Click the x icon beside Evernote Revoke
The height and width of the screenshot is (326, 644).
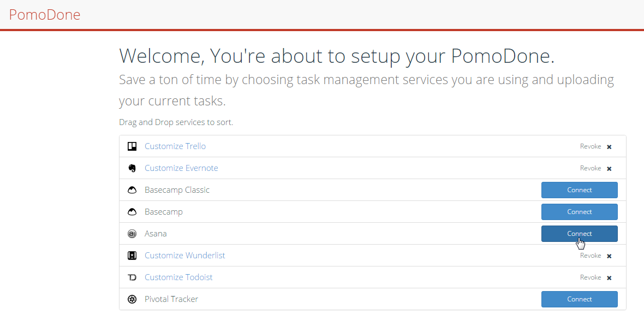pyautogui.click(x=609, y=169)
